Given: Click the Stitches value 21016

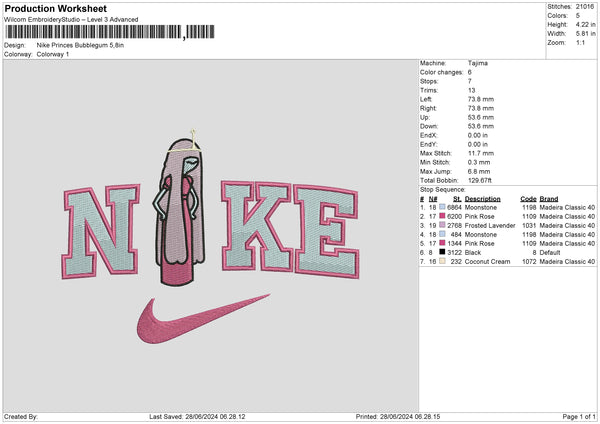Looking at the screenshot, I should 585,7.
